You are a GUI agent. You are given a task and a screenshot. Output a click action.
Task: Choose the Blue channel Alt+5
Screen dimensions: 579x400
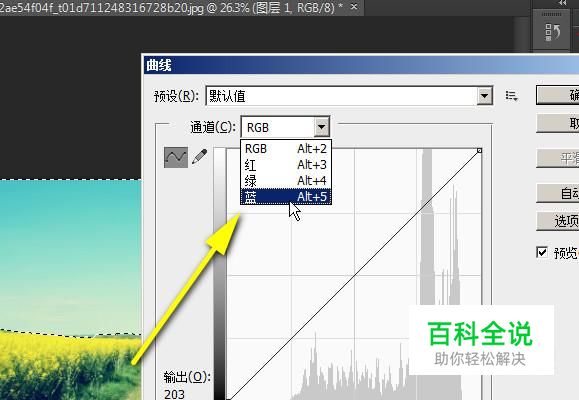(x=286, y=196)
